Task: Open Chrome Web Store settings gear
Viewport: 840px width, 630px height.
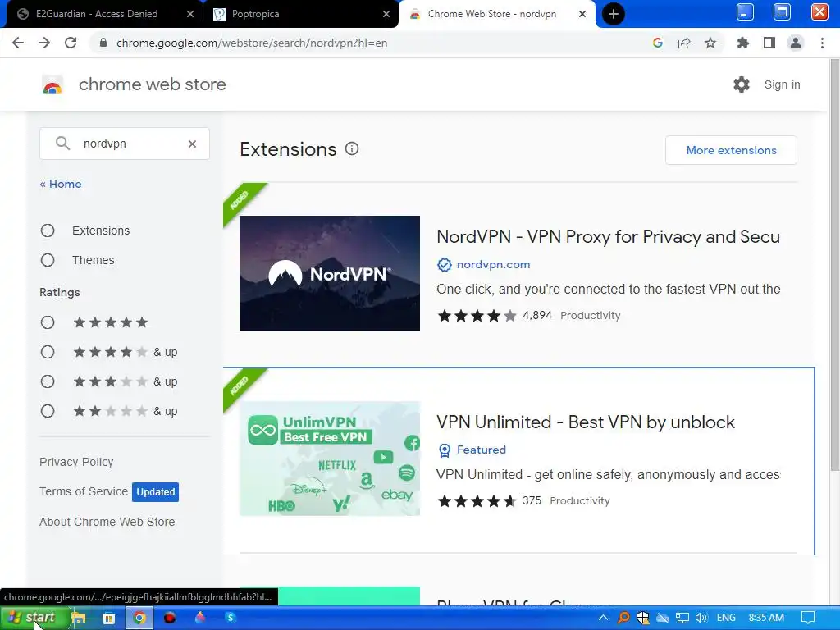Action: (742, 84)
